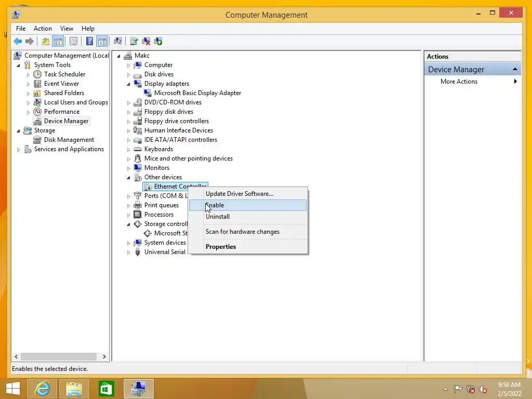Screen dimensions: 532x399
Task: Collapse the Device Manager actions header
Action: pyautogui.click(x=515, y=69)
